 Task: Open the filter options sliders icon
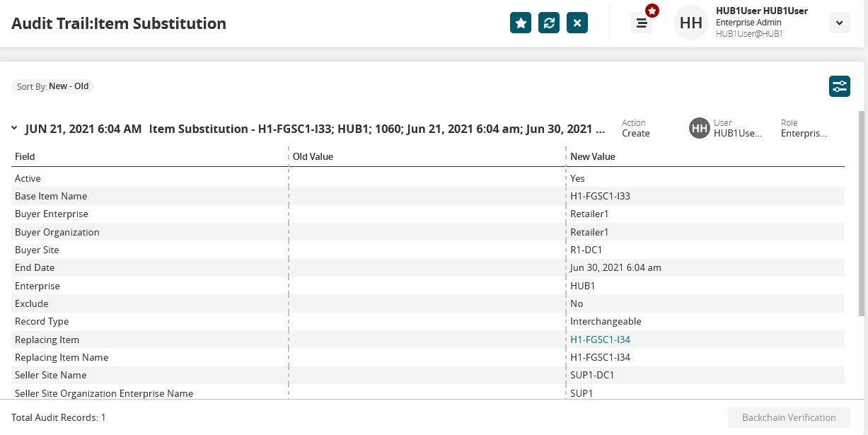point(840,86)
